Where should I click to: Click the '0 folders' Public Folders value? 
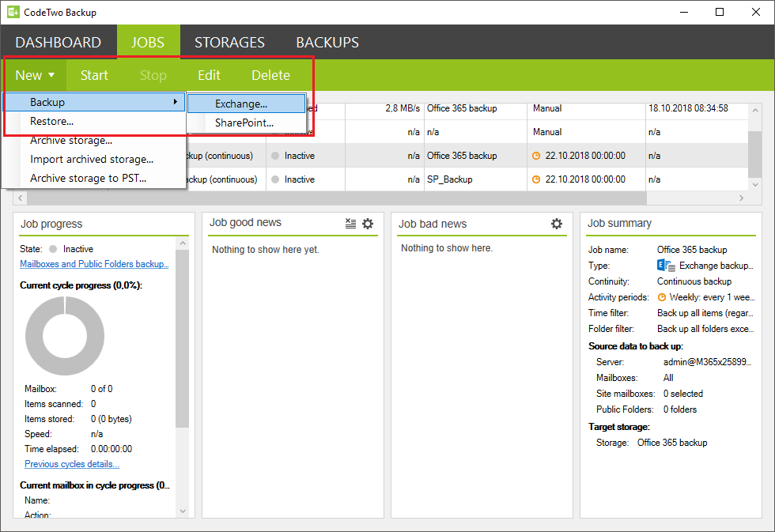tap(680, 409)
